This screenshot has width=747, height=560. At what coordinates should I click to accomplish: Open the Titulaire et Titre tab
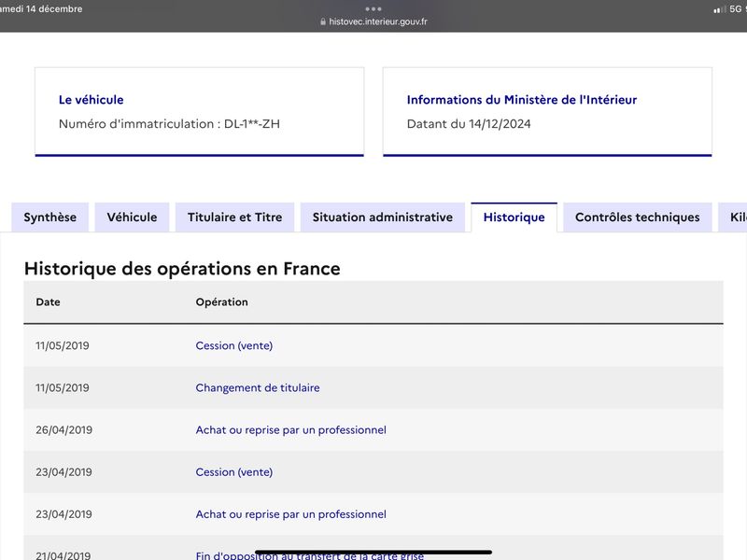click(235, 217)
